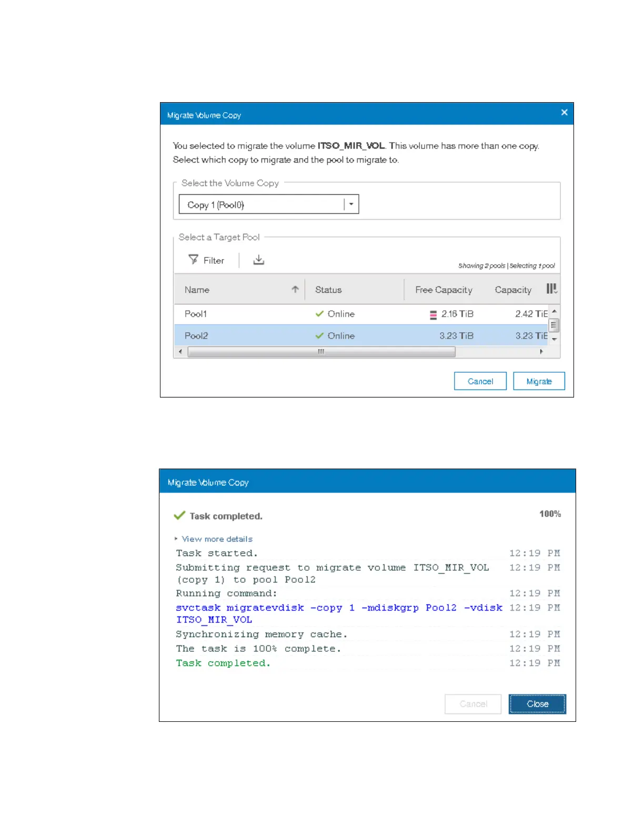The image size is (644, 834).
Task: Click the Pool1 Online status checkmark
Action: pyautogui.click(x=319, y=314)
